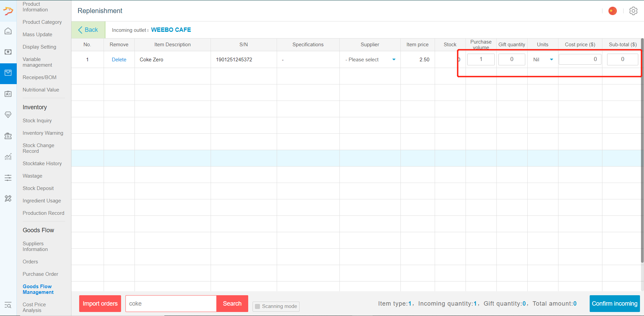The width and height of the screenshot is (644, 316).
Task: Focus the Gift quantity field for Coke Zero
Action: [x=512, y=59]
